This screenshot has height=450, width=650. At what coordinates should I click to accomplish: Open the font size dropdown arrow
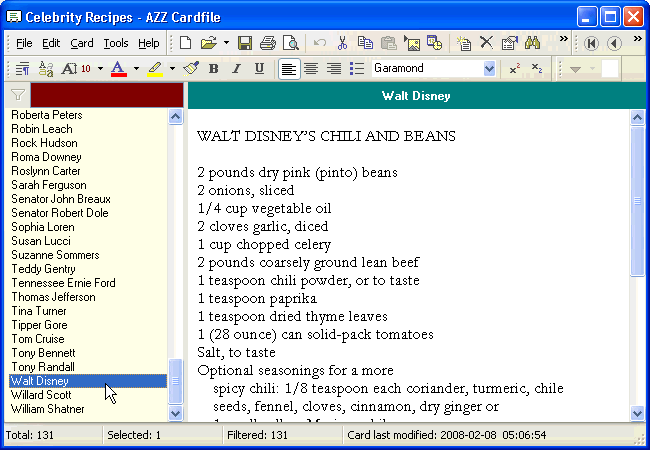[100, 68]
